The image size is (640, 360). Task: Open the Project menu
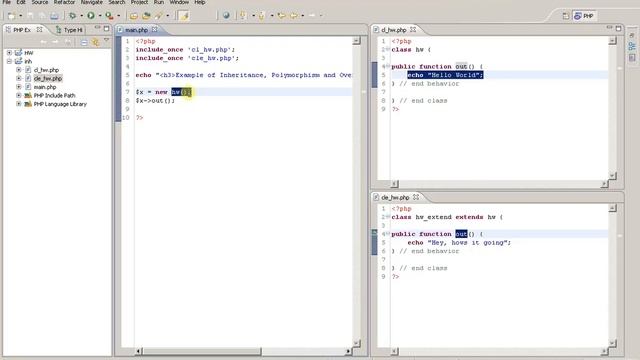click(x=139, y=2)
